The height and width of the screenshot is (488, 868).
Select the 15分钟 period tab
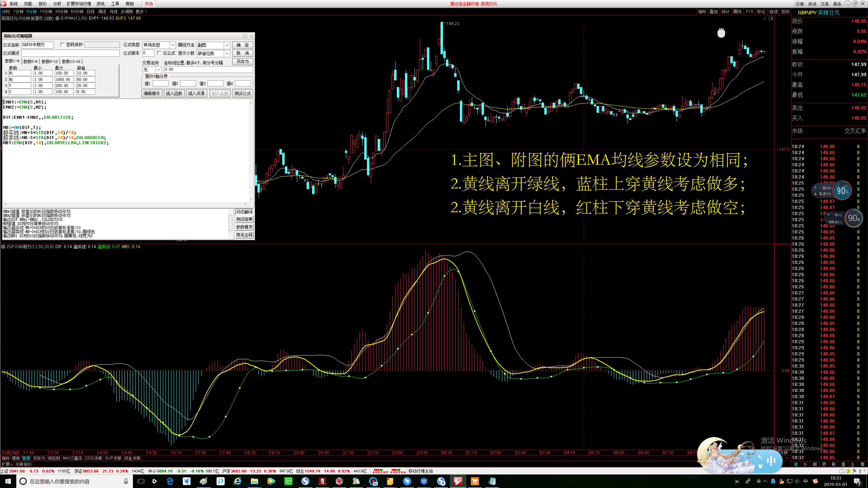click(46, 12)
